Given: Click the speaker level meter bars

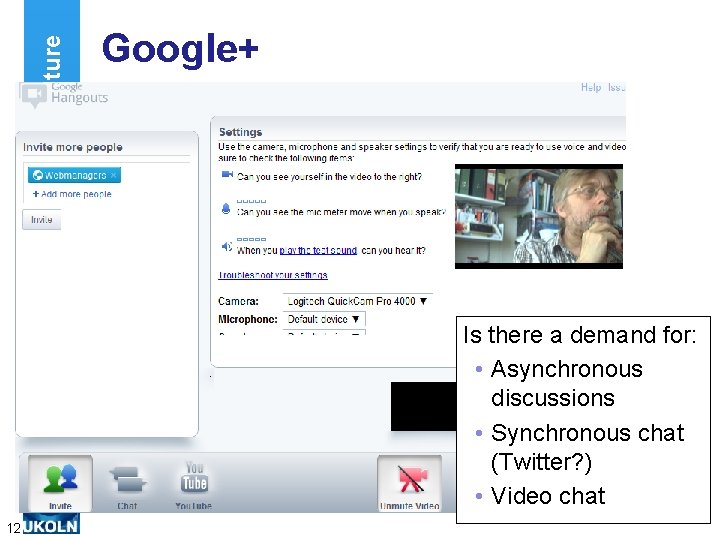Looking at the screenshot, I should [x=251, y=239].
